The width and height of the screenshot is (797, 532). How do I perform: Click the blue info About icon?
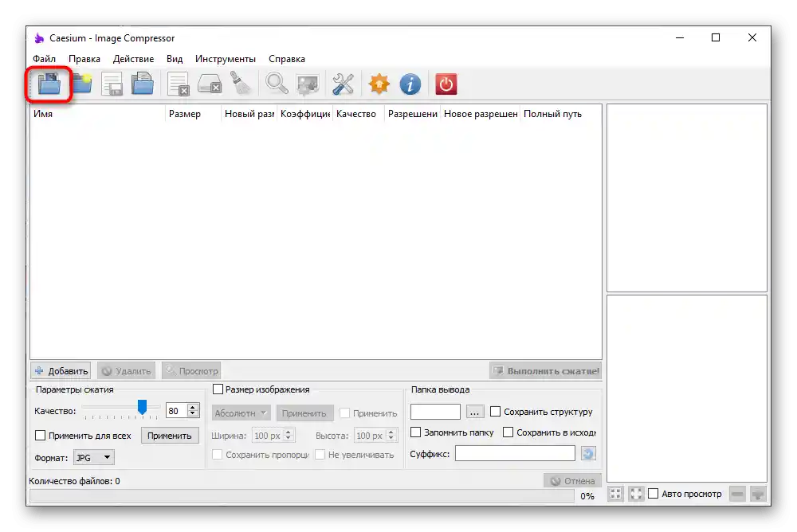click(410, 84)
